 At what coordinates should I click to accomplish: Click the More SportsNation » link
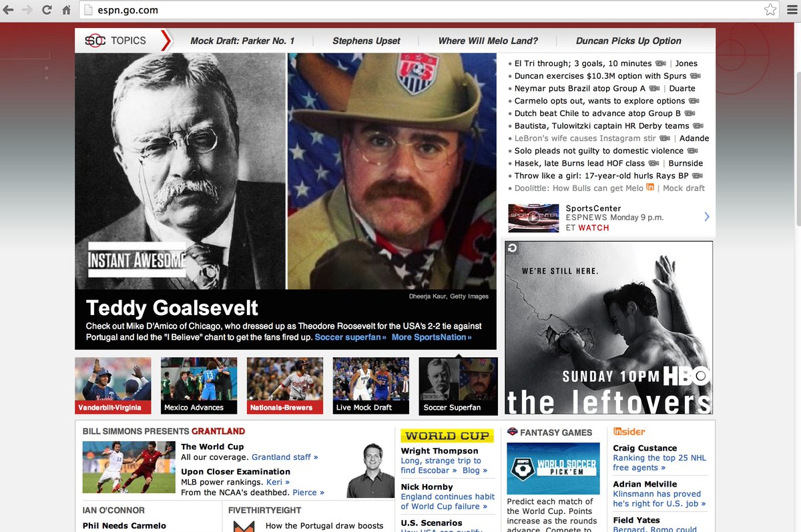432,337
